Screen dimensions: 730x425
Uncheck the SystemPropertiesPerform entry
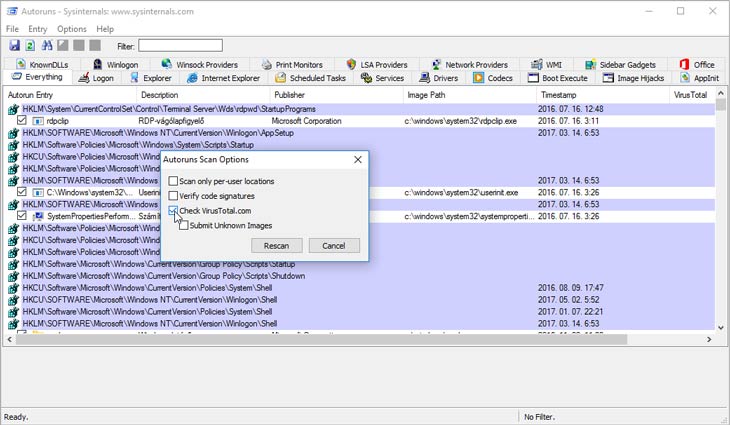[21, 216]
